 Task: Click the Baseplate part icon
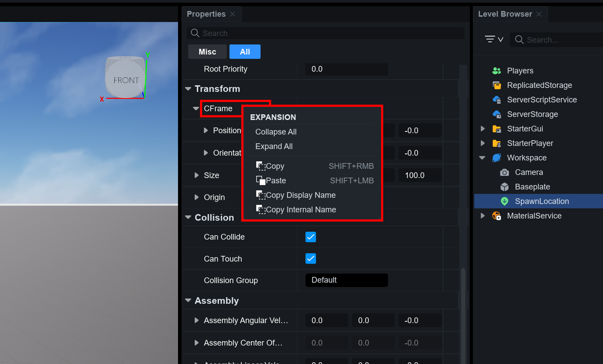tap(505, 187)
